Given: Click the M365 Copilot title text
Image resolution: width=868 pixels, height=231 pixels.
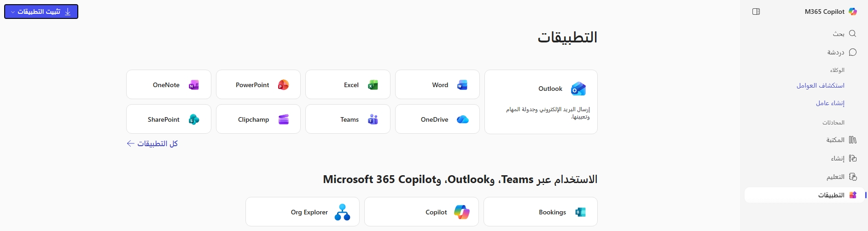Looking at the screenshot, I should 825,12.
